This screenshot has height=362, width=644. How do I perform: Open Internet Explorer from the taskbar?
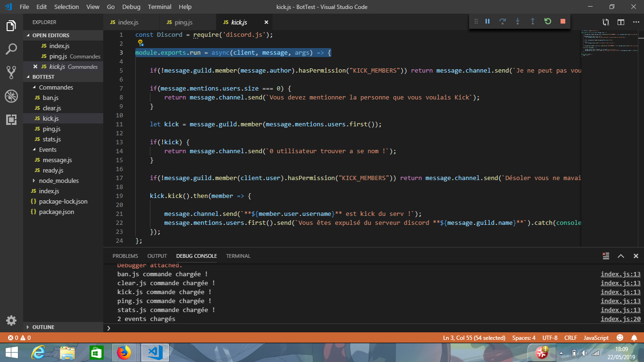tap(38, 352)
